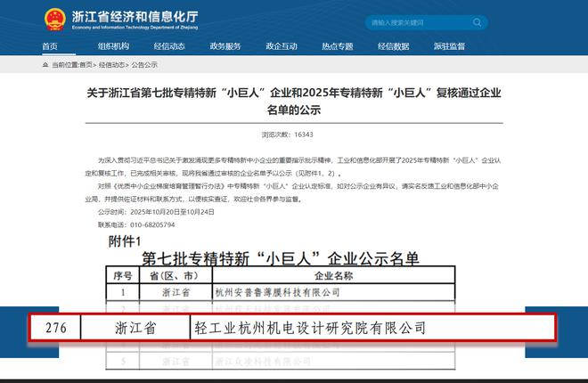Select 政务服务 in the navigation bar
The image size is (588, 383).
[225, 46]
